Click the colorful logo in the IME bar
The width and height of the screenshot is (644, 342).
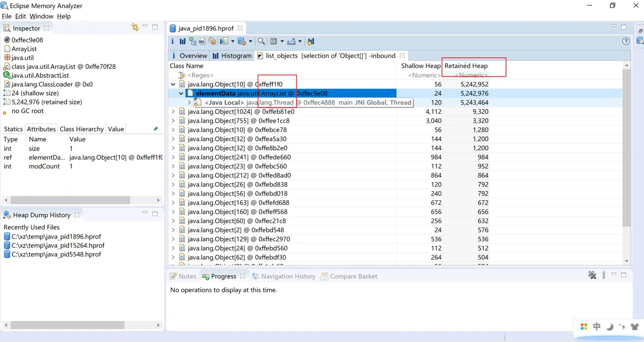tap(583, 327)
